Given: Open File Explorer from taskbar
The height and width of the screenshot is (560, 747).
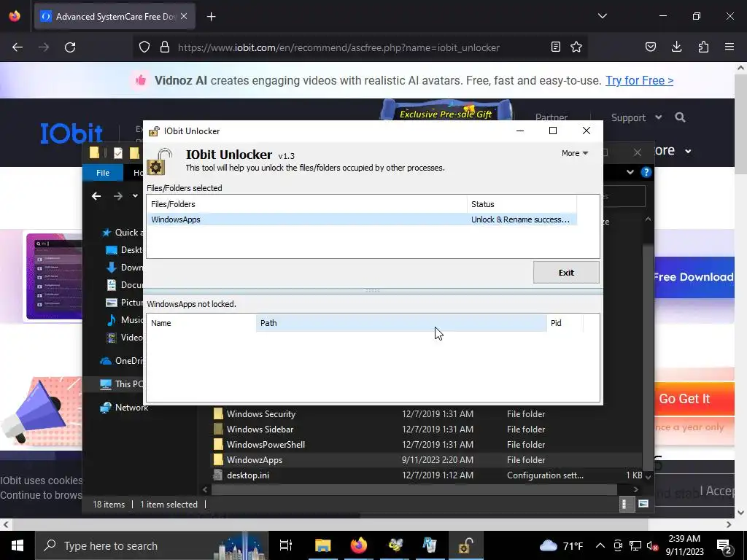Looking at the screenshot, I should 322,545.
